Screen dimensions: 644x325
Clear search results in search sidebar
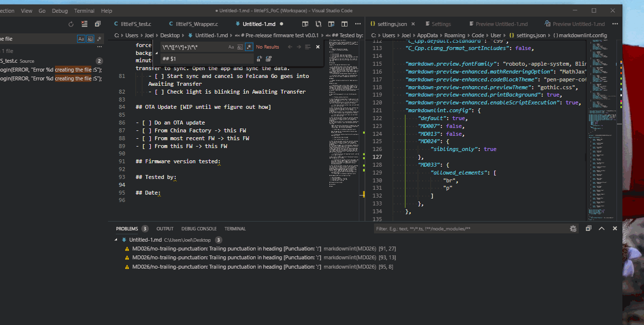[84, 24]
